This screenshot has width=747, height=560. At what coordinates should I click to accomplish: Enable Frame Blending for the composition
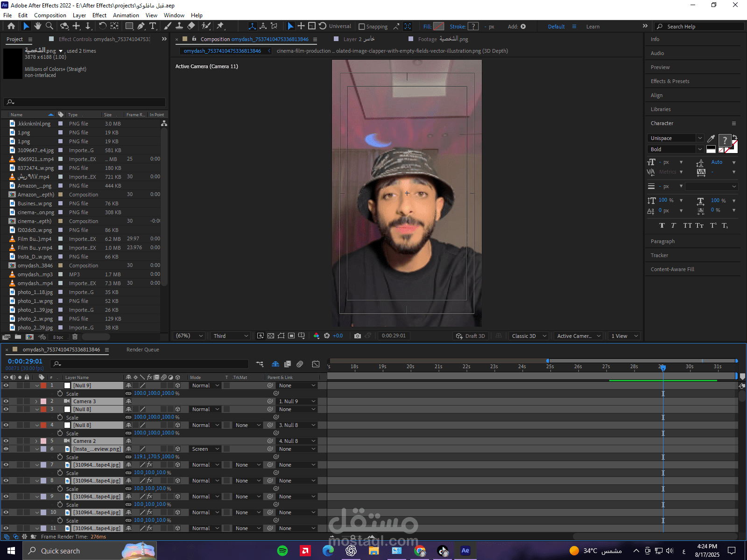[x=288, y=364]
